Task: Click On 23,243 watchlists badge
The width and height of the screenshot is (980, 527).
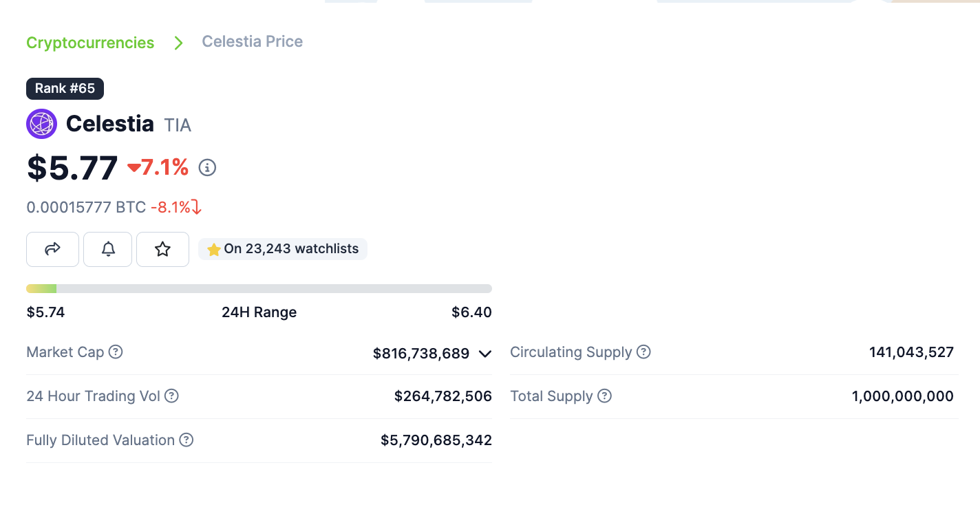Action: click(x=283, y=249)
